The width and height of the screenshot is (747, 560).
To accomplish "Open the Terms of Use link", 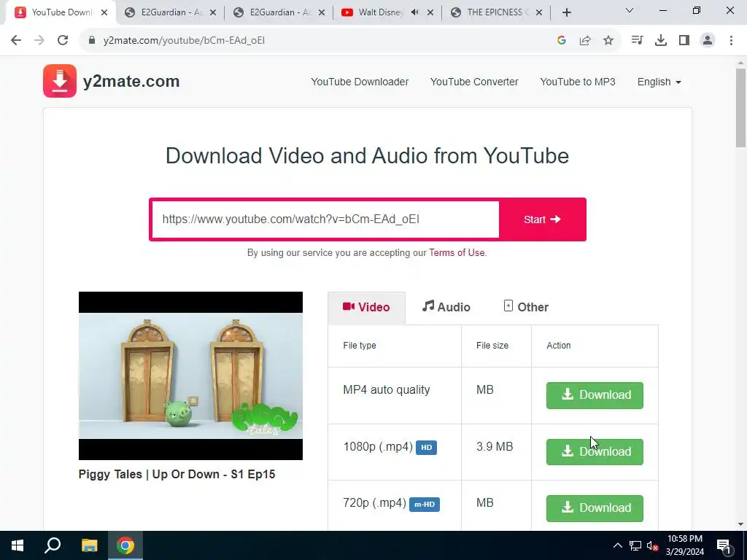I will (457, 253).
